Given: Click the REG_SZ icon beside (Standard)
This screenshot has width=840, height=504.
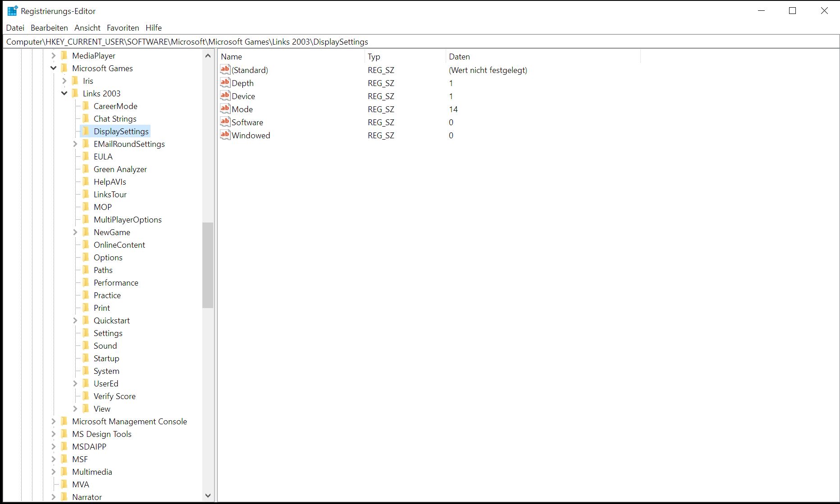Looking at the screenshot, I should [x=225, y=69].
